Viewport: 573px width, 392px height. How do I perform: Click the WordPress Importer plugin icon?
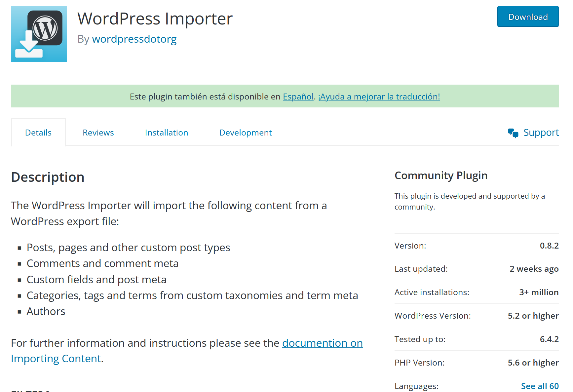click(x=39, y=34)
